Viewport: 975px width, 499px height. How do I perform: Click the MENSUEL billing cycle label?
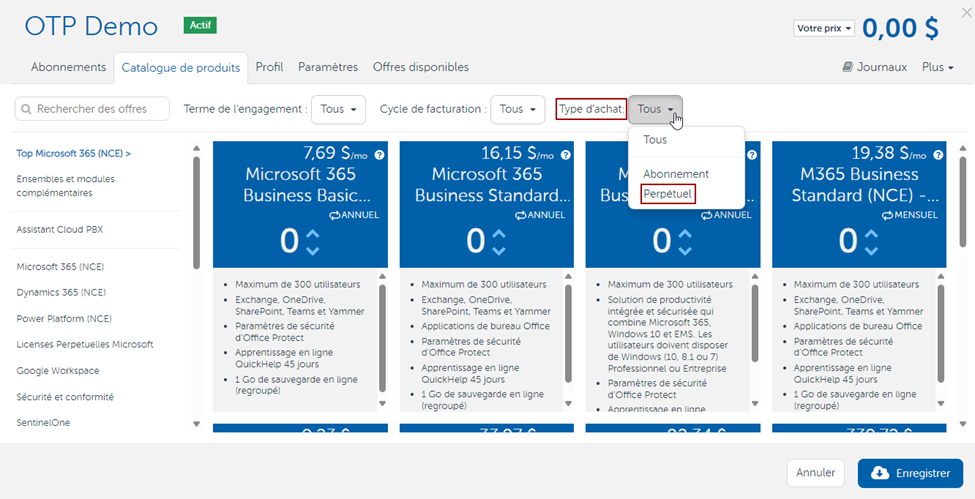click(910, 215)
